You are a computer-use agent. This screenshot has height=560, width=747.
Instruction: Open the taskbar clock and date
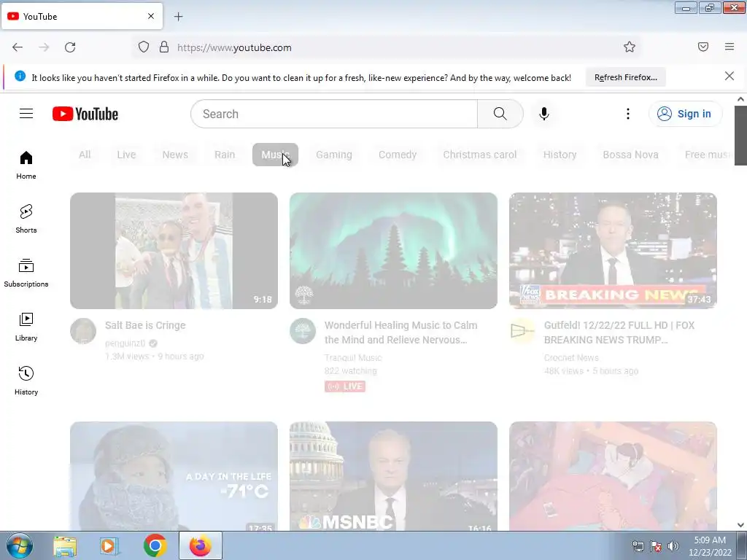[x=710, y=546]
